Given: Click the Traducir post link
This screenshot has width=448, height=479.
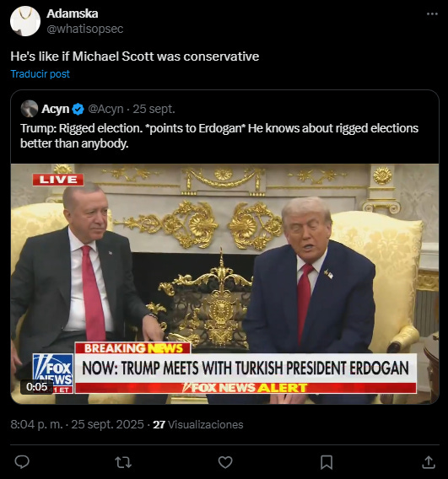Looking at the screenshot, I should pyautogui.click(x=40, y=74).
